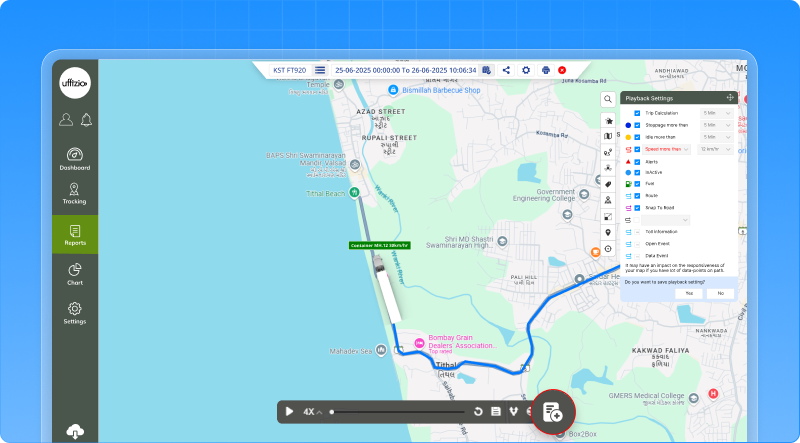This screenshot has height=443, width=800.
Task: Click the replay icon on playback bar
Action: point(479,411)
